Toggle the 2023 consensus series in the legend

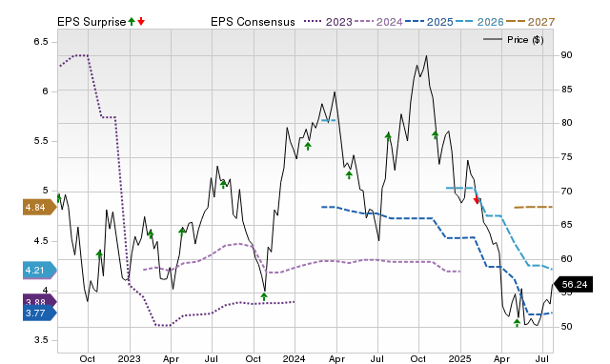pos(328,22)
